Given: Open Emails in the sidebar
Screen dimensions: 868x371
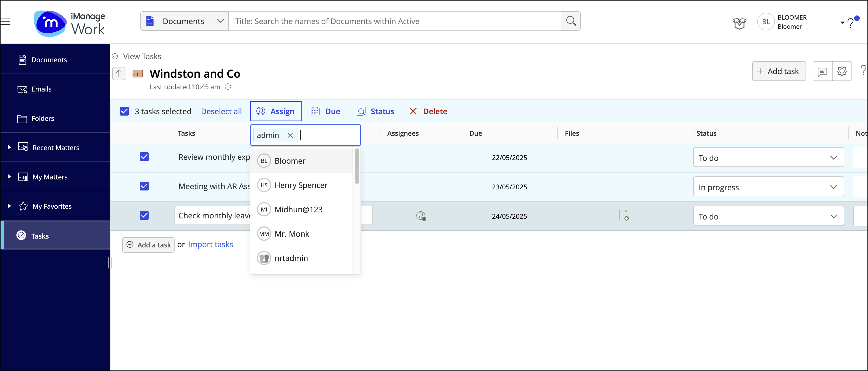Looking at the screenshot, I should pos(41,89).
